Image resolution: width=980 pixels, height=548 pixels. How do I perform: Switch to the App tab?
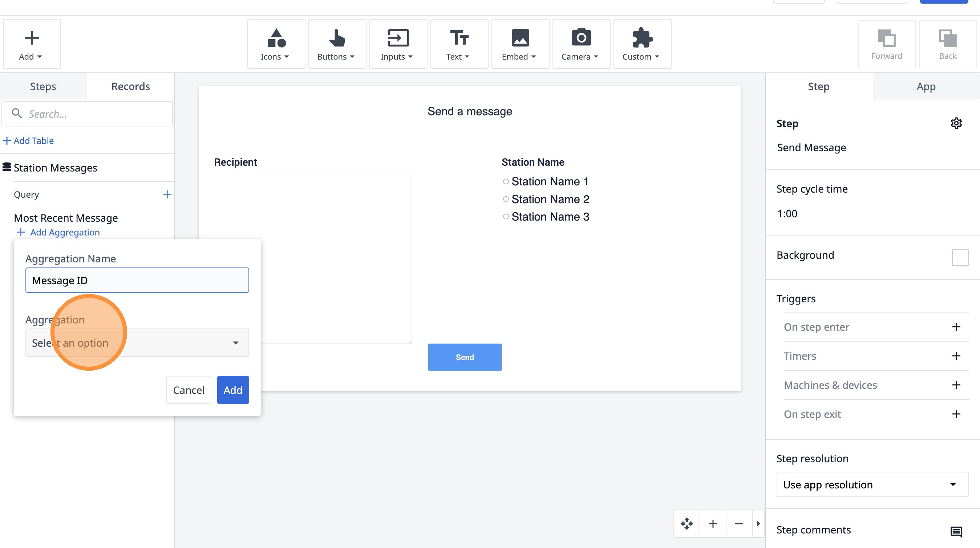tap(926, 86)
